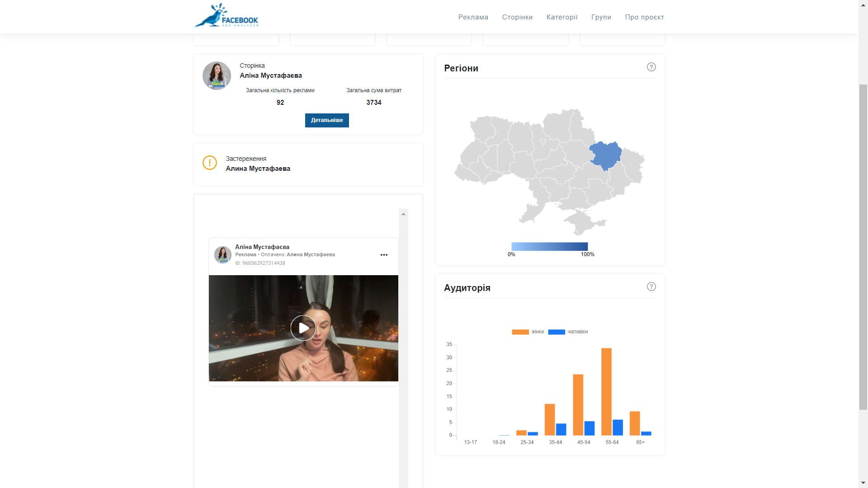The height and width of the screenshot is (488, 868).
Task: Open Групи navigation link
Action: coord(601,17)
